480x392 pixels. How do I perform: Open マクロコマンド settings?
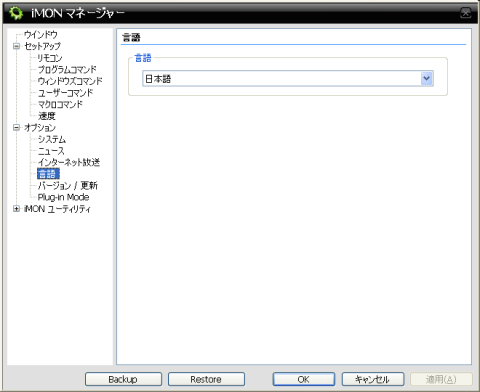click(60, 104)
